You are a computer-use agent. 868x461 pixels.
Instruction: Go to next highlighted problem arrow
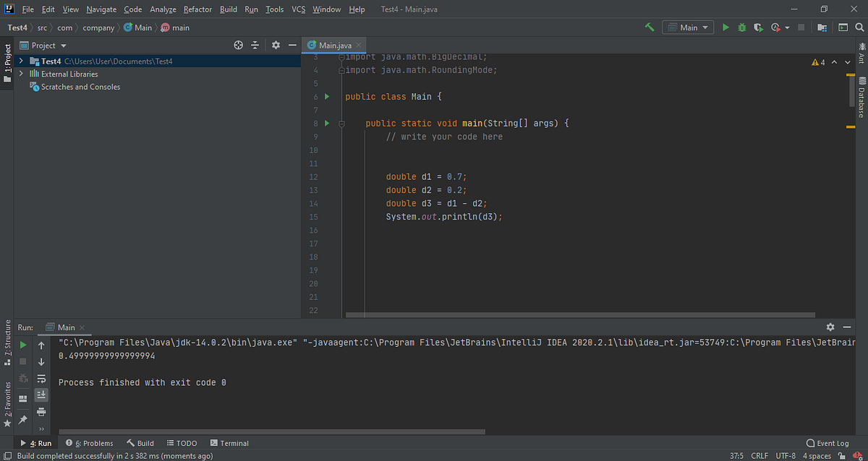point(848,62)
